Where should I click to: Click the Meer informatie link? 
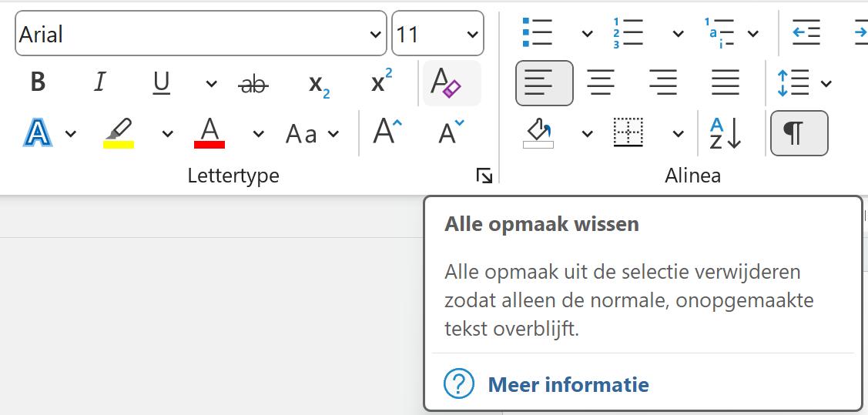[568, 384]
